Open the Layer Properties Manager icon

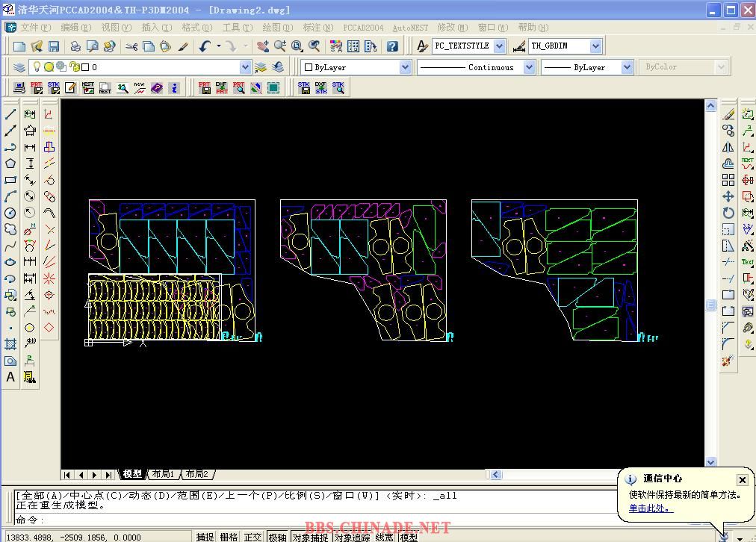point(19,67)
